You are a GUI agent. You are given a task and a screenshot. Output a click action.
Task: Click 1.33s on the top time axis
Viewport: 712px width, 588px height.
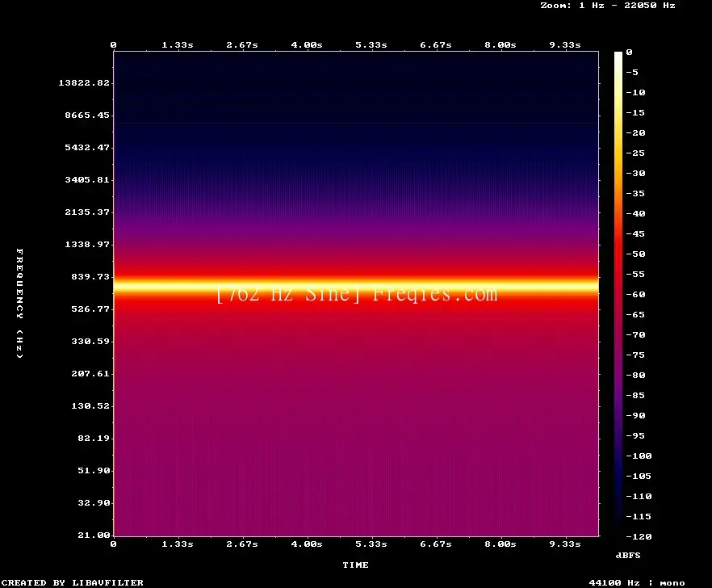(178, 45)
